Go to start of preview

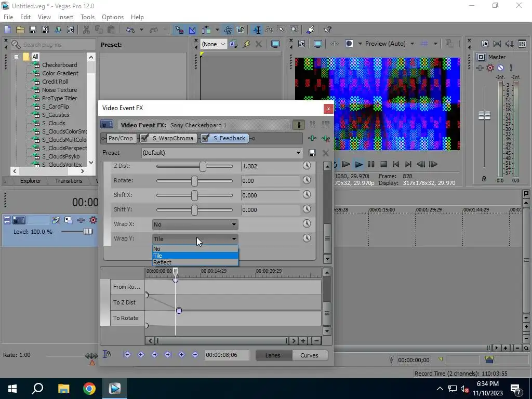click(395, 165)
